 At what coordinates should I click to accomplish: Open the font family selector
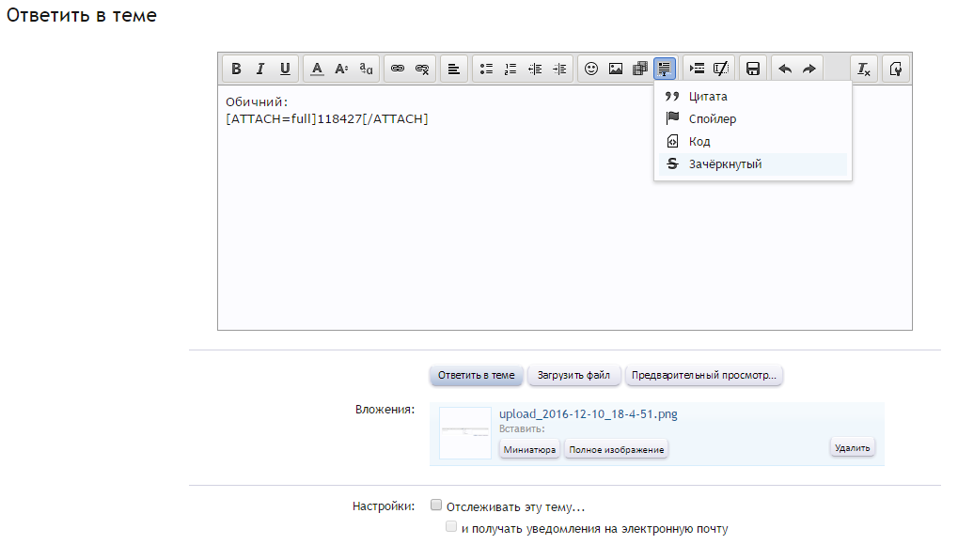[x=366, y=69]
